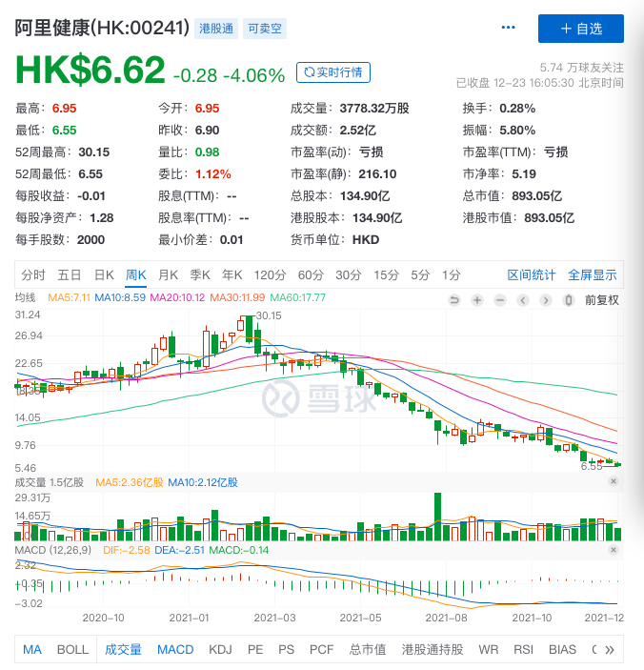Switch to the 季K chart tab
The image size is (644, 670).
[200, 274]
